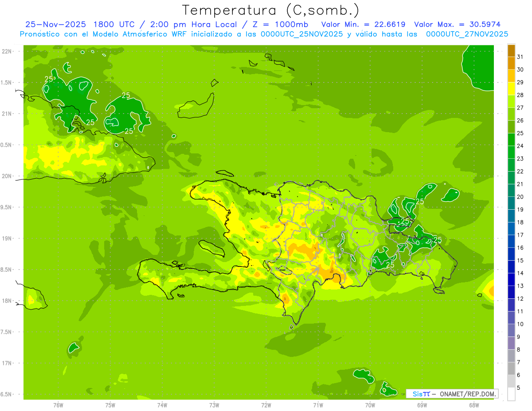Pick the legend swatch between 26 and 27
Viewport: 532px width, 411px height.
pos(511,114)
